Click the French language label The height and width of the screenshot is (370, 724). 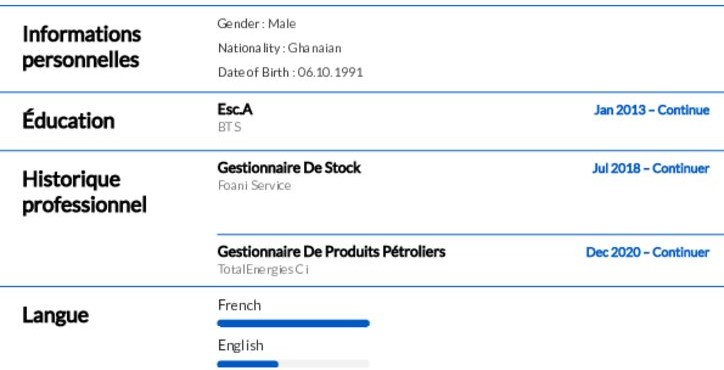coord(239,305)
